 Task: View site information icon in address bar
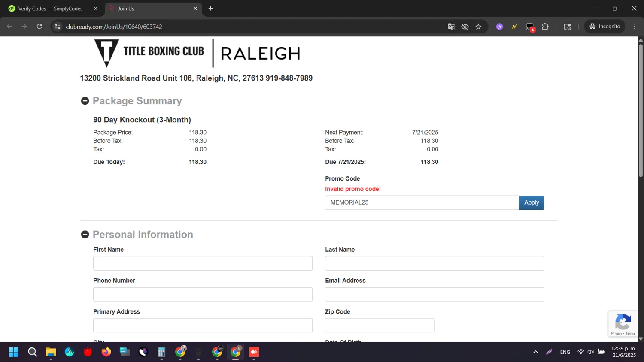(x=58, y=27)
